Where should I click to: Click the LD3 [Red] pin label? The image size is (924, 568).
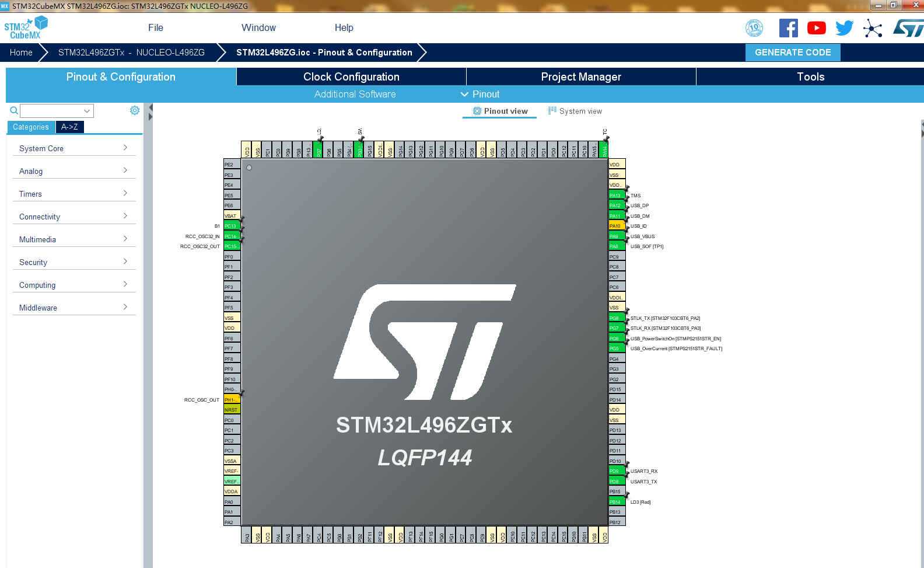click(640, 502)
